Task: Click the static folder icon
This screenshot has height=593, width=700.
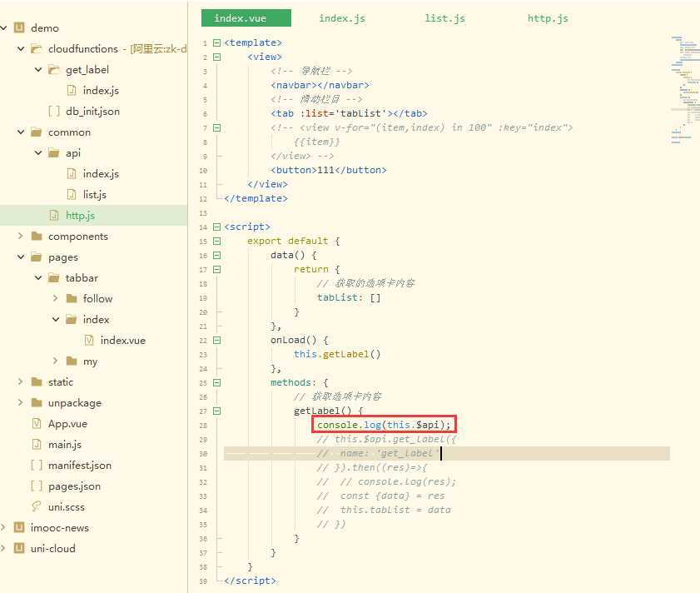Action: point(37,381)
